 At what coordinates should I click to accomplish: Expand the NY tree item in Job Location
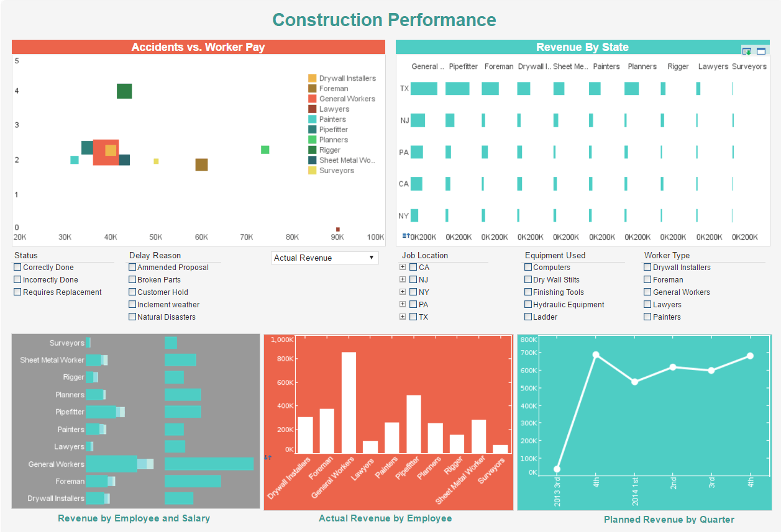click(403, 292)
